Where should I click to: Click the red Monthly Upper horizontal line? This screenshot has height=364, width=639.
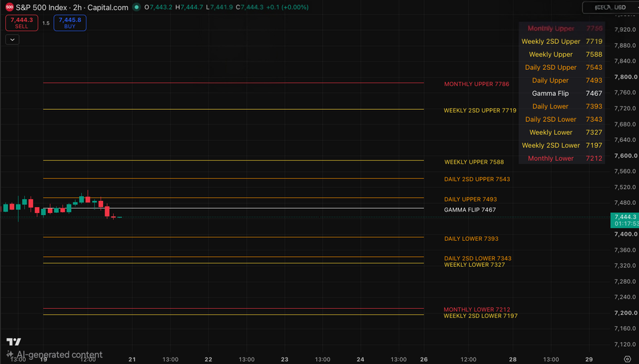coord(234,83)
